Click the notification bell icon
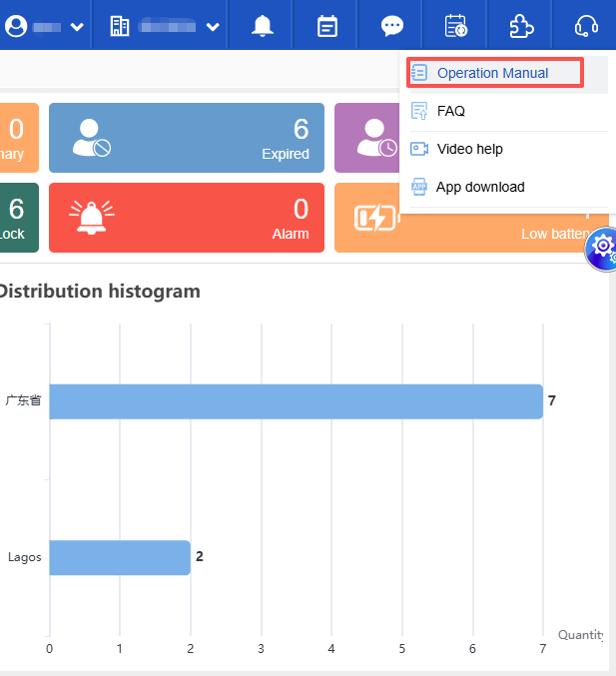The image size is (616, 676). point(263,26)
